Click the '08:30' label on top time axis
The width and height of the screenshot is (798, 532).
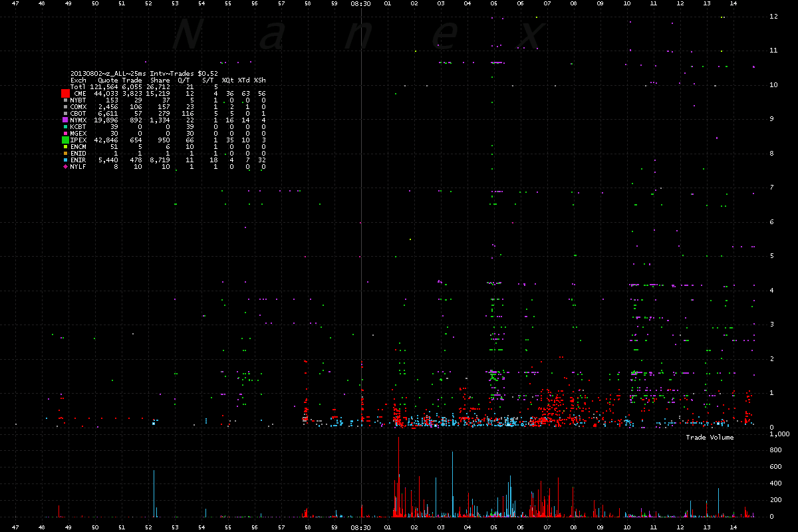click(361, 4)
